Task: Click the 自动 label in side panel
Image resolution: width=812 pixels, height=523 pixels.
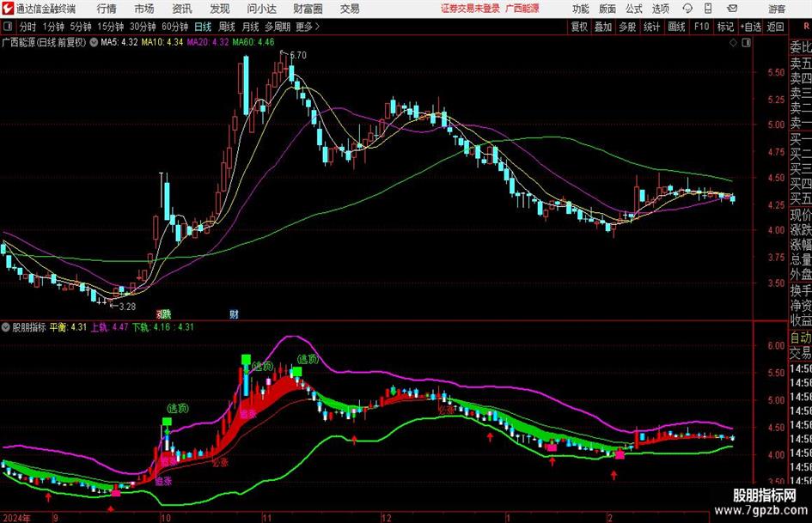Action: pos(800,338)
